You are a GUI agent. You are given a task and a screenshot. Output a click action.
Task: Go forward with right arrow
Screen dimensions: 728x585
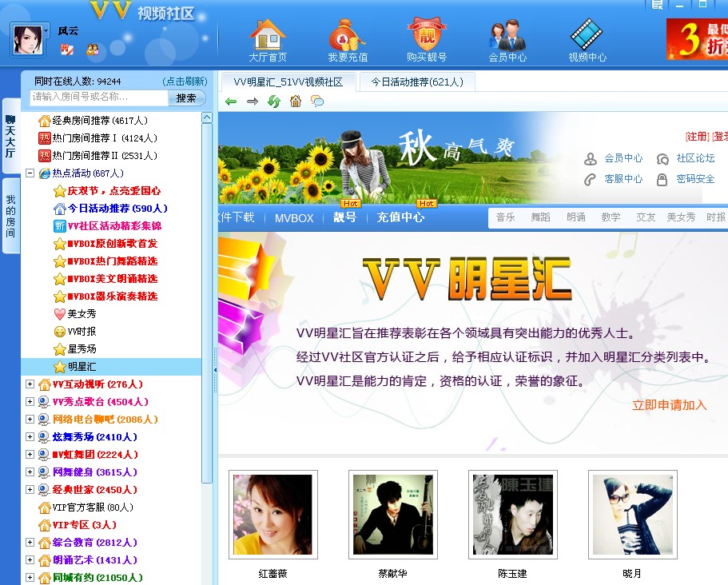252,101
